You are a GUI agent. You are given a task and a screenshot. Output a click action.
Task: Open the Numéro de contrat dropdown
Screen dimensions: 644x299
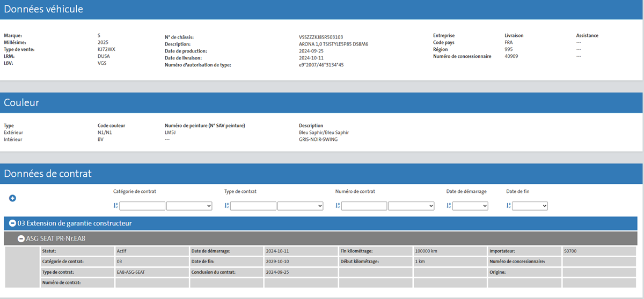tap(411, 206)
